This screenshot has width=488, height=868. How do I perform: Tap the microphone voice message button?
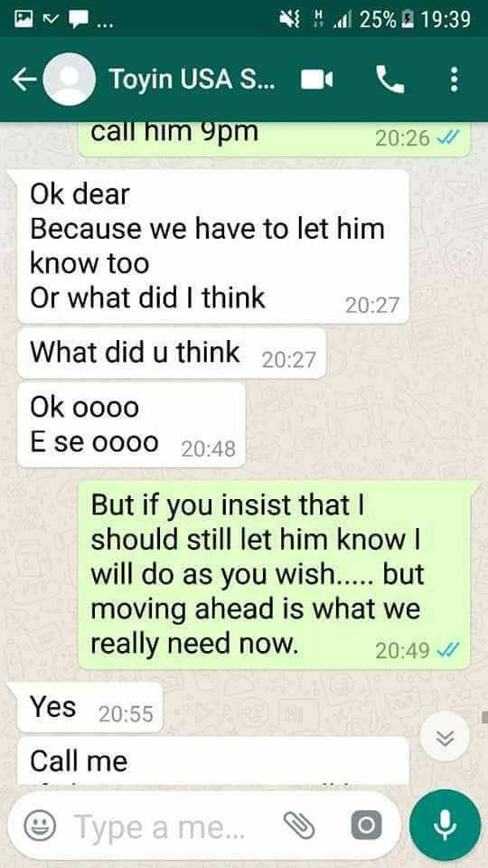445,826
